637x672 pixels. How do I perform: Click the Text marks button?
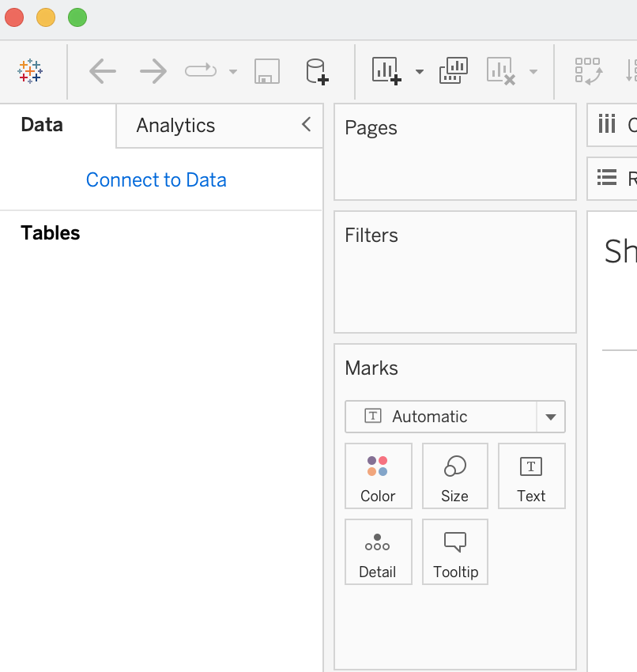(x=532, y=476)
